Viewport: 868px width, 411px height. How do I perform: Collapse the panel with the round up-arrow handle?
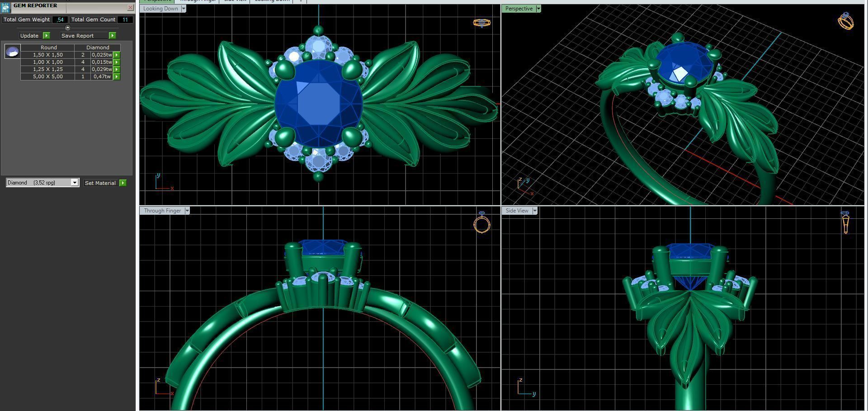point(68,28)
